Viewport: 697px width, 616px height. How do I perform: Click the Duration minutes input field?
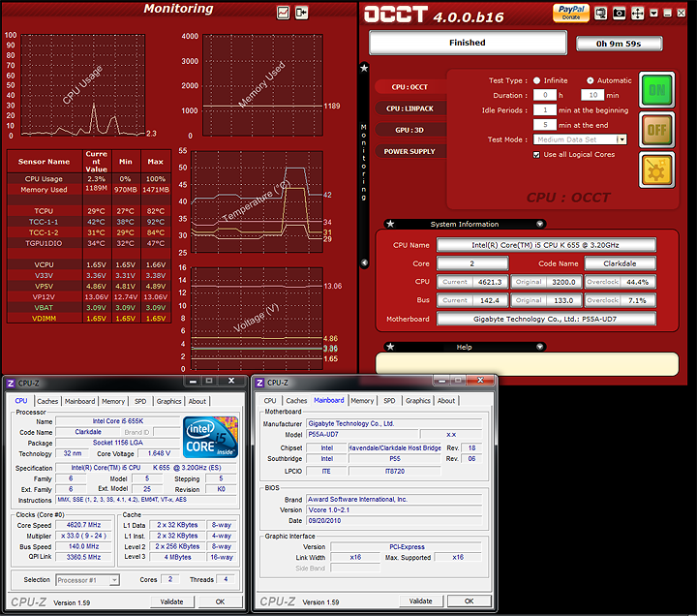593,95
